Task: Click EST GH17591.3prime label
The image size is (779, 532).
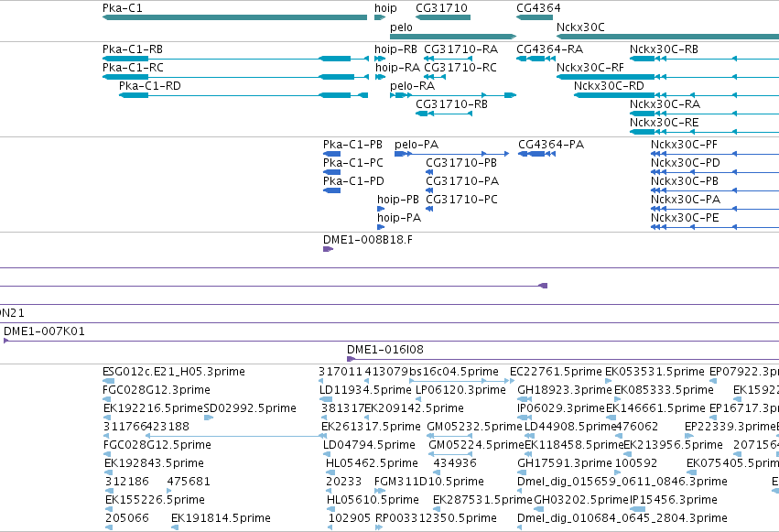Action: coord(565,463)
